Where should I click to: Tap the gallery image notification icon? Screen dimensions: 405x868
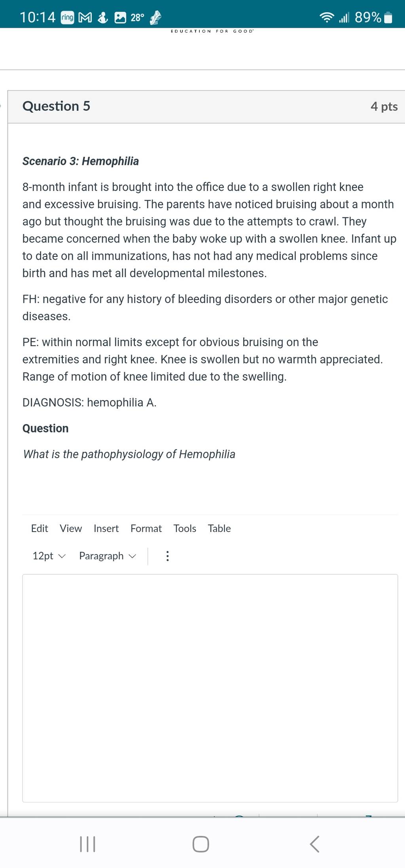(120, 17)
